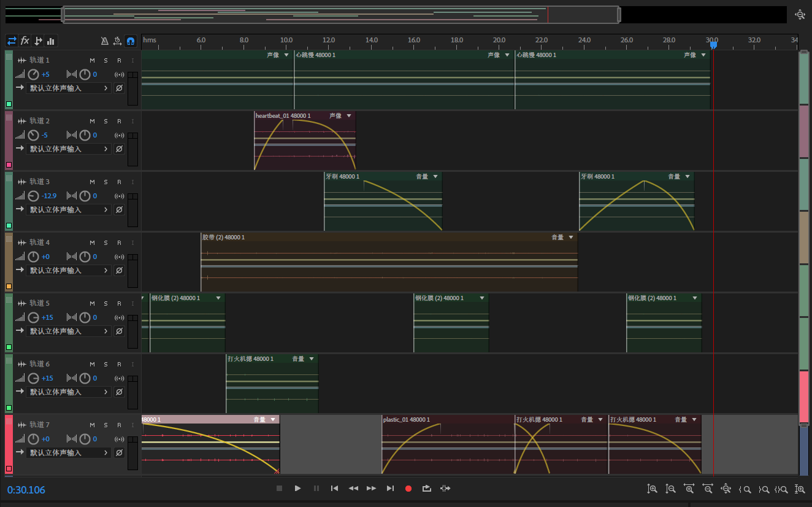This screenshot has height=507, width=812.
Task: Click the overview navigator bar at the top
Action: click(x=341, y=15)
